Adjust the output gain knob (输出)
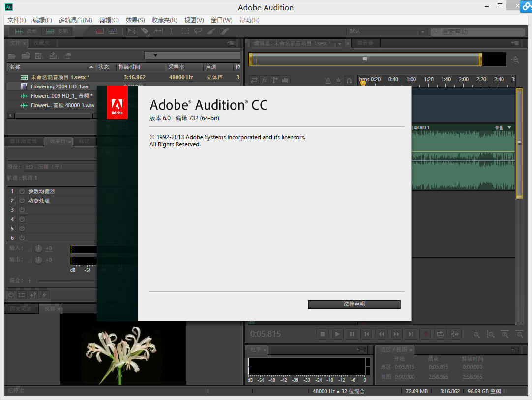The height and width of the screenshot is (400, 532). coord(39,260)
